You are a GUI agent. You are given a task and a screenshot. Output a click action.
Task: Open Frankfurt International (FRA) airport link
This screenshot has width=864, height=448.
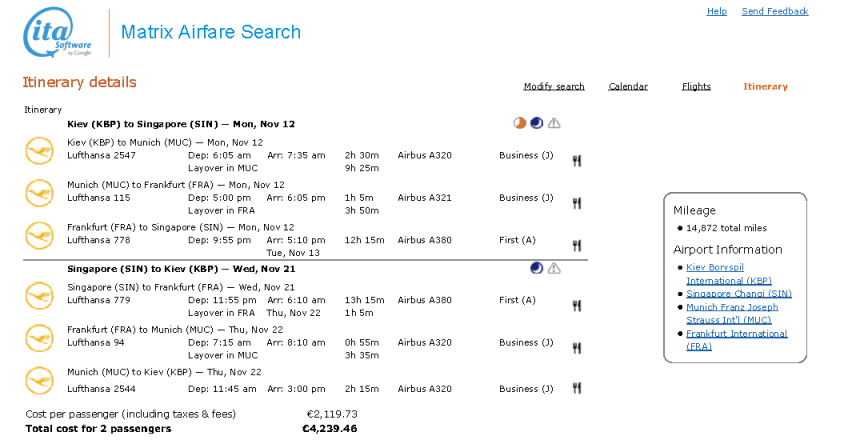click(737, 340)
